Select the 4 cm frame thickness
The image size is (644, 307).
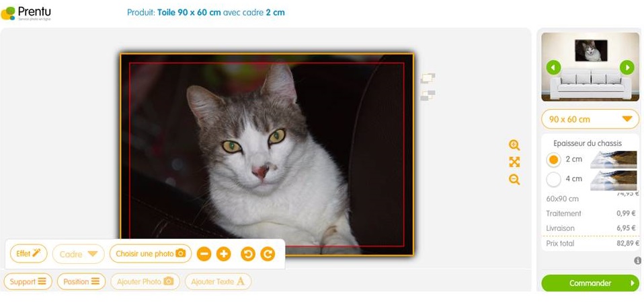pyautogui.click(x=554, y=180)
